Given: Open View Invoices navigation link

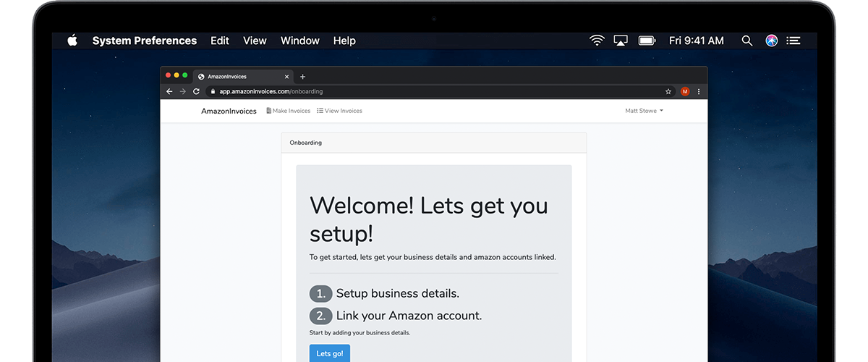Looking at the screenshot, I should click(339, 111).
